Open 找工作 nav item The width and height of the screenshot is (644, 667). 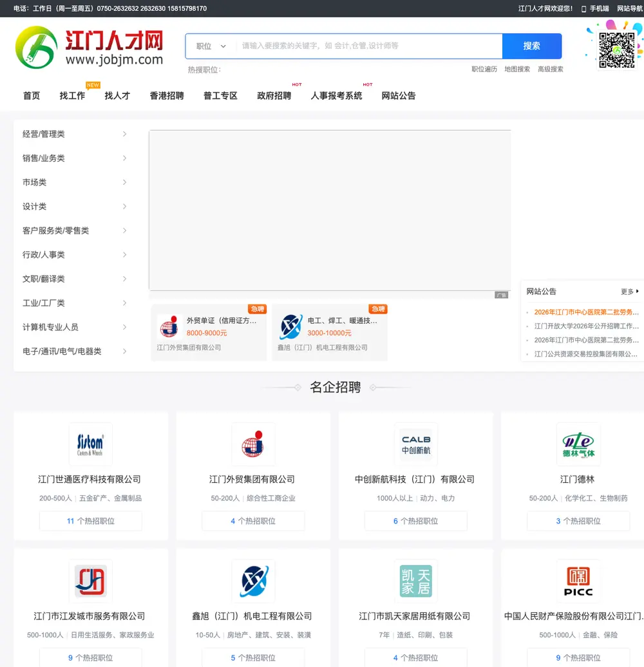tap(72, 96)
